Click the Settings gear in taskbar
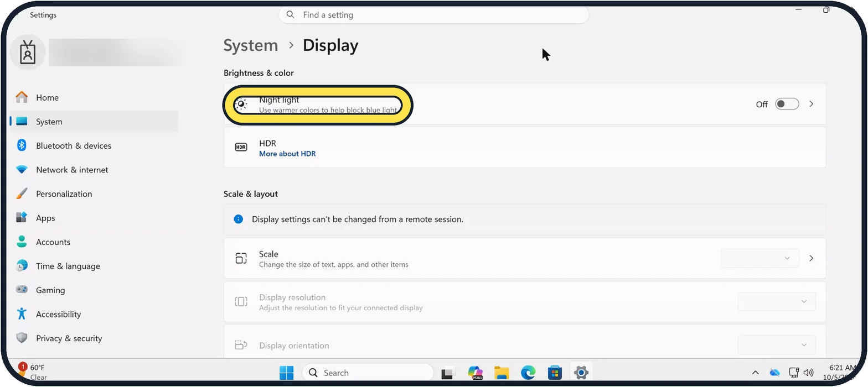Screen dimensions: 868x387 click(x=581, y=373)
